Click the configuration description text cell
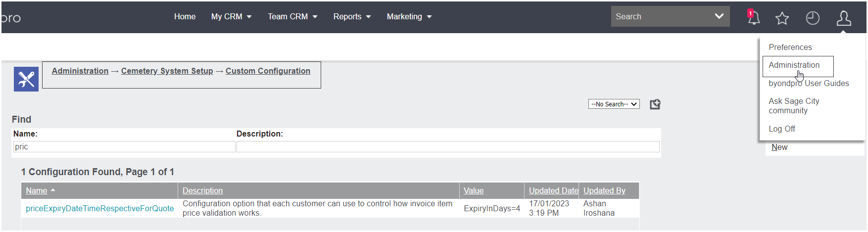The image size is (868, 232). coord(317,208)
